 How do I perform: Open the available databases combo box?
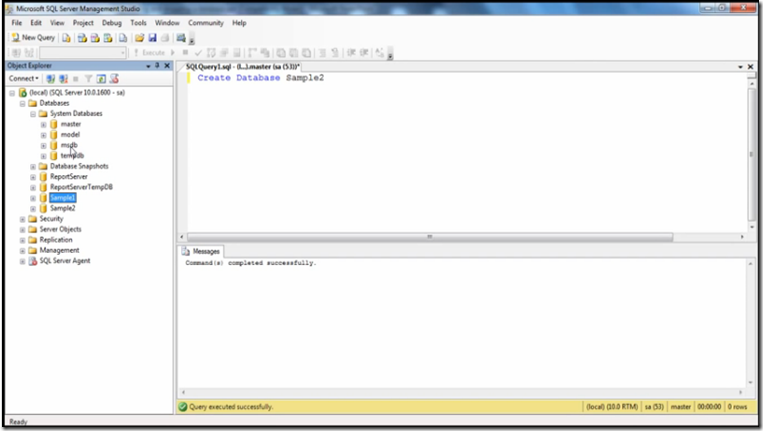83,53
